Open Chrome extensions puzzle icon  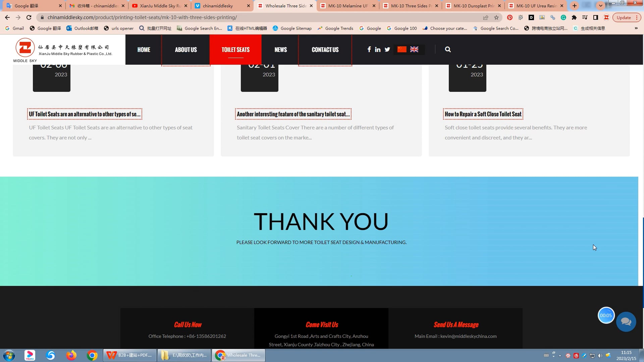pos(574,17)
